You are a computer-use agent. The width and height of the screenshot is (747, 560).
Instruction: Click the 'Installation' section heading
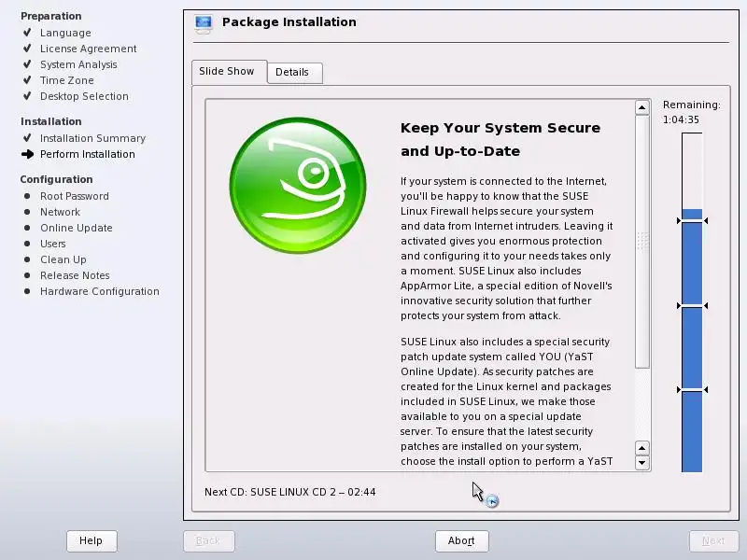(x=51, y=121)
